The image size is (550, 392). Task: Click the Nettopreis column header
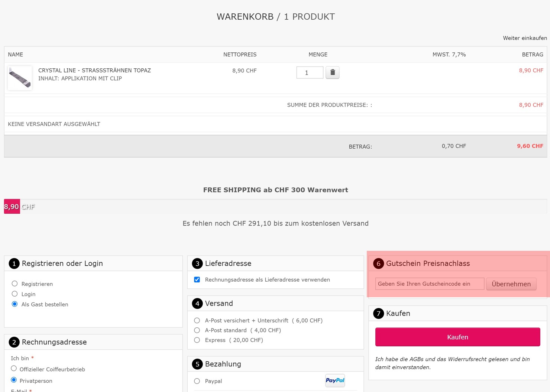pyautogui.click(x=240, y=55)
